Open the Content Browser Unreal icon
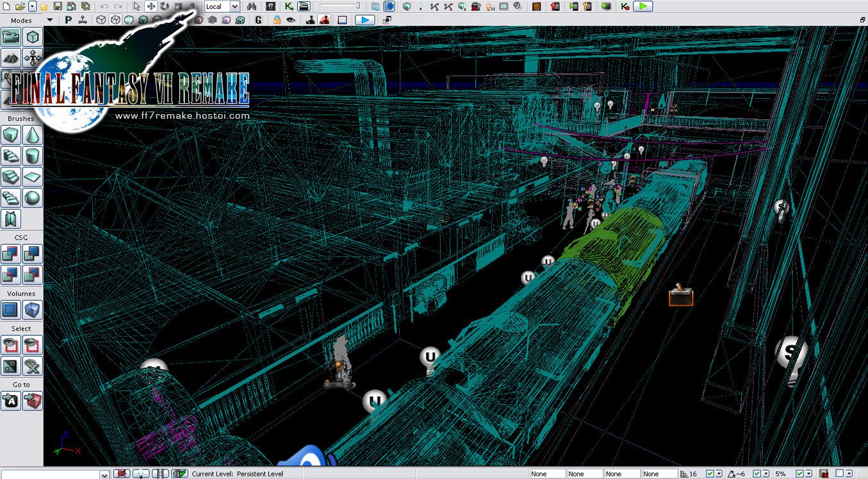This screenshot has height=479, width=868. coord(270,6)
